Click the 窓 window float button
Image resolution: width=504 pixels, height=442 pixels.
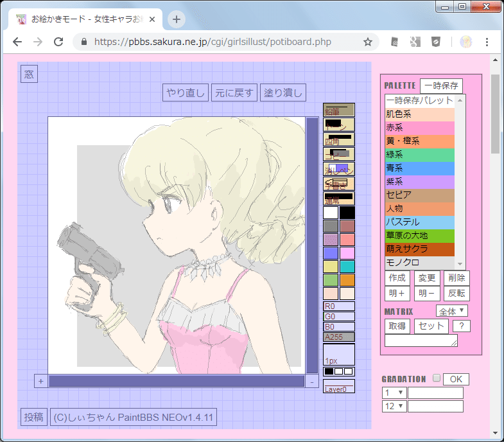point(29,74)
